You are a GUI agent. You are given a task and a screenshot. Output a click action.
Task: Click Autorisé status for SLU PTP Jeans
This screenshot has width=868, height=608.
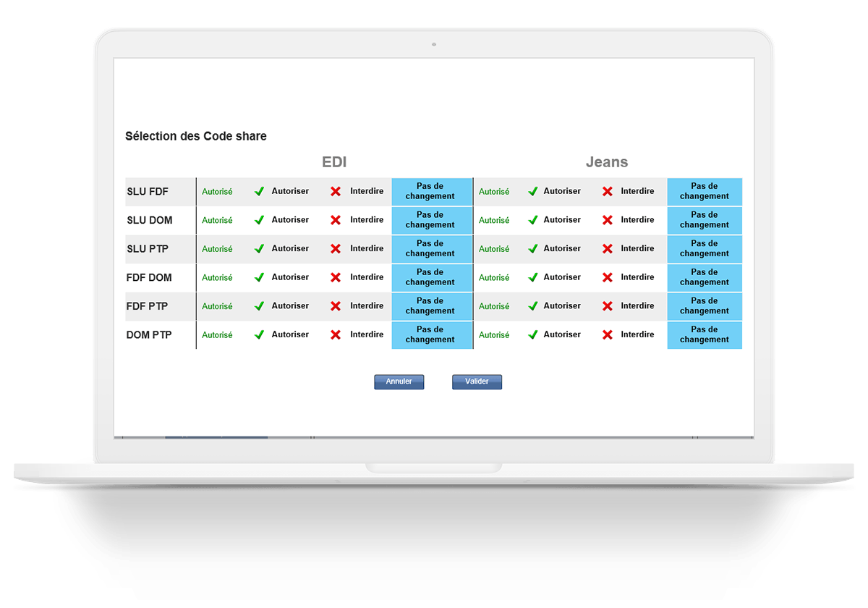(494, 249)
